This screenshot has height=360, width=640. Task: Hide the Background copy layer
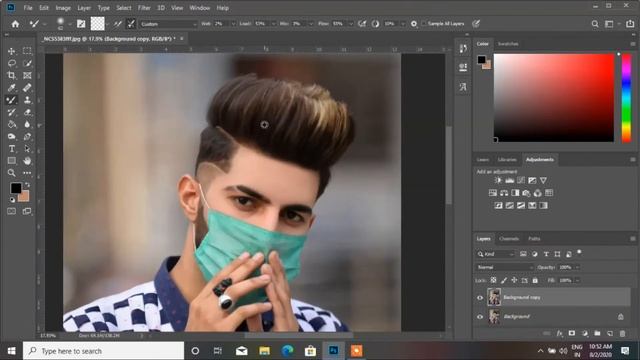coord(480,298)
